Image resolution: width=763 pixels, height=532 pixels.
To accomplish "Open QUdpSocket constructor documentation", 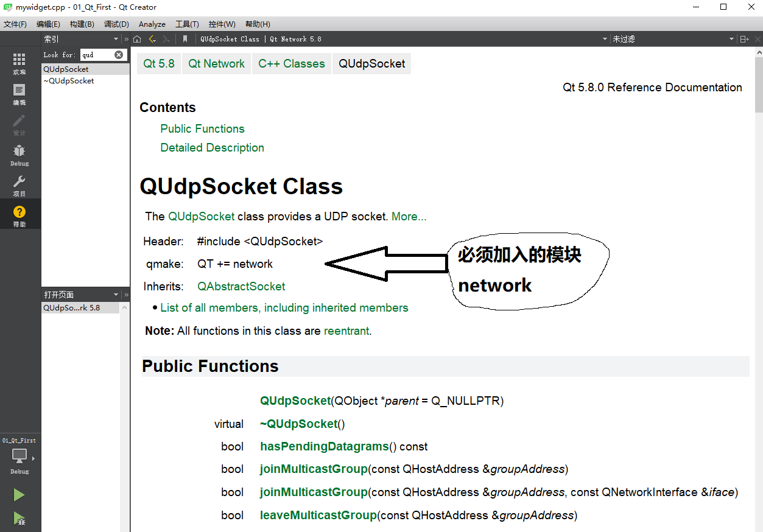I will pos(295,401).
